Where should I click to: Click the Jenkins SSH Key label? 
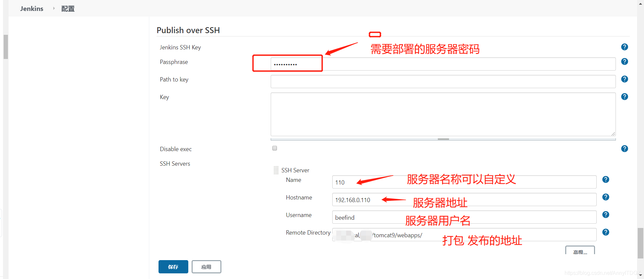(180, 47)
